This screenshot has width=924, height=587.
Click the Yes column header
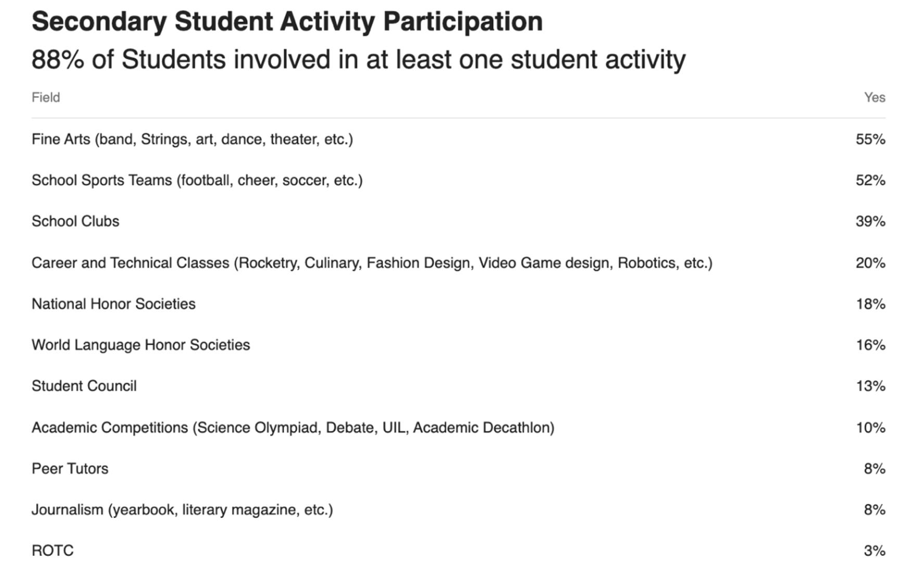875,97
